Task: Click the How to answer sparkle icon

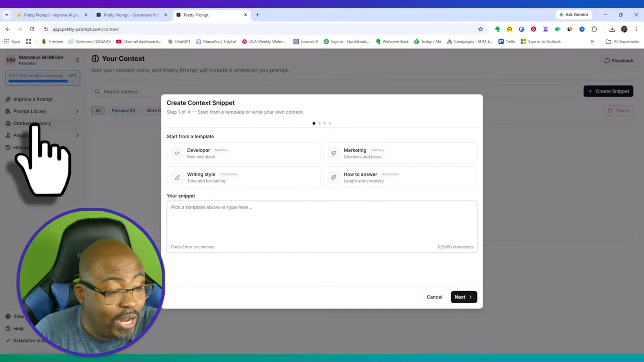Action: (334, 177)
